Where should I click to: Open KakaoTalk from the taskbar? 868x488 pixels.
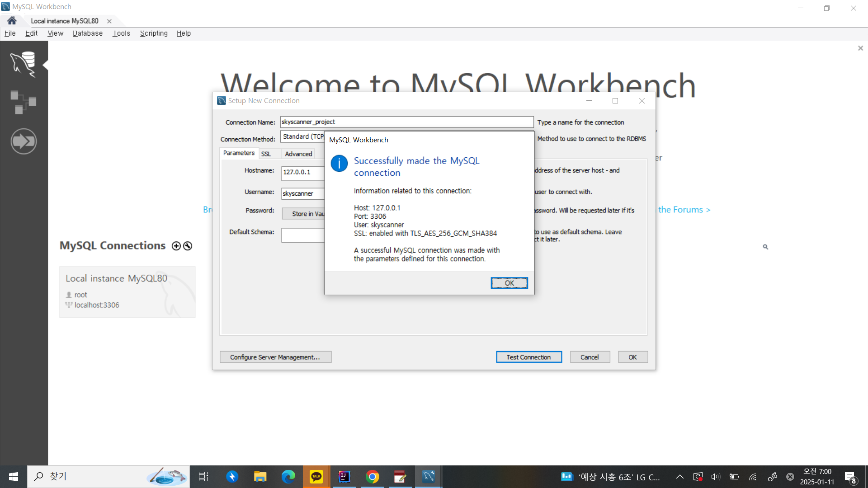[x=316, y=477]
